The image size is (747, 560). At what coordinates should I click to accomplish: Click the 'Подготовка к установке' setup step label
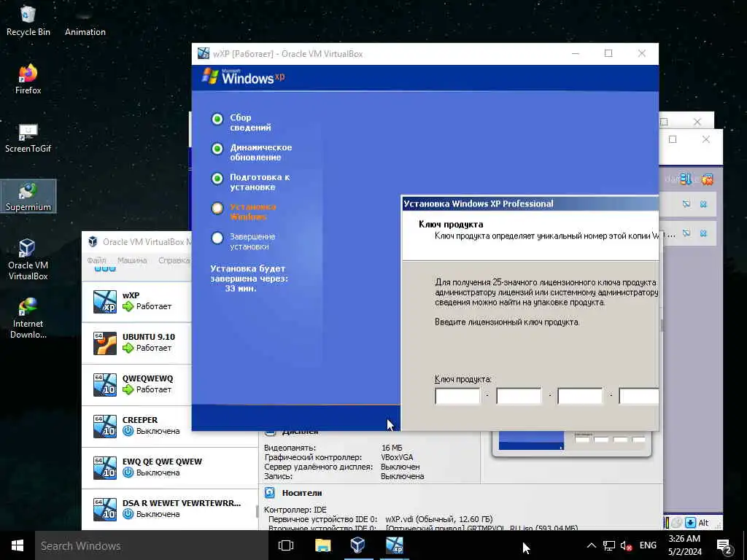[260, 182]
